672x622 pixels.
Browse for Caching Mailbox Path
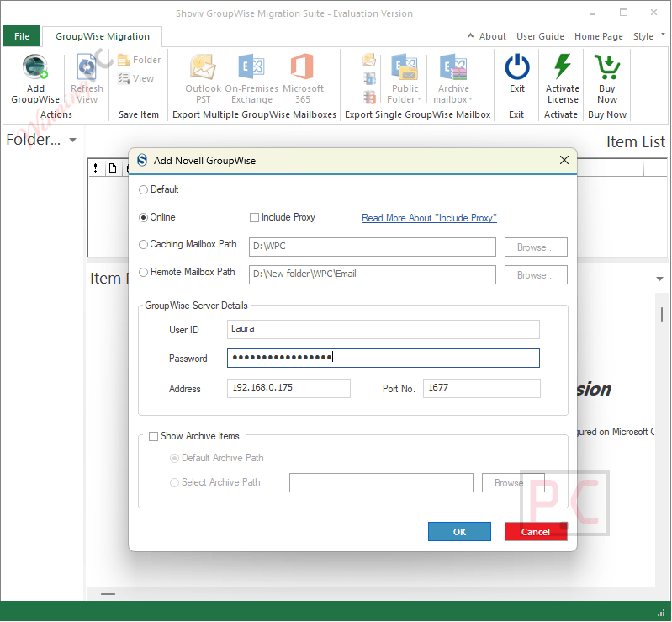[536, 247]
